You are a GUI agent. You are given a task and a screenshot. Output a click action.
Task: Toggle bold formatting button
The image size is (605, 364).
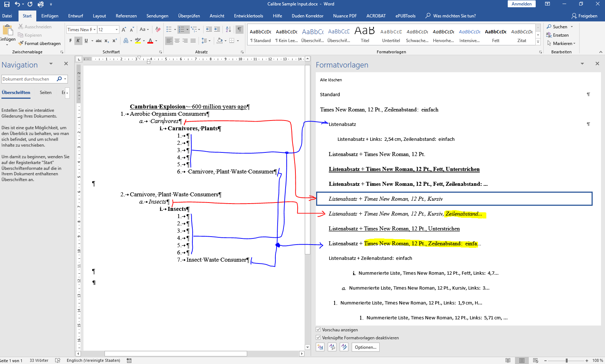point(70,41)
